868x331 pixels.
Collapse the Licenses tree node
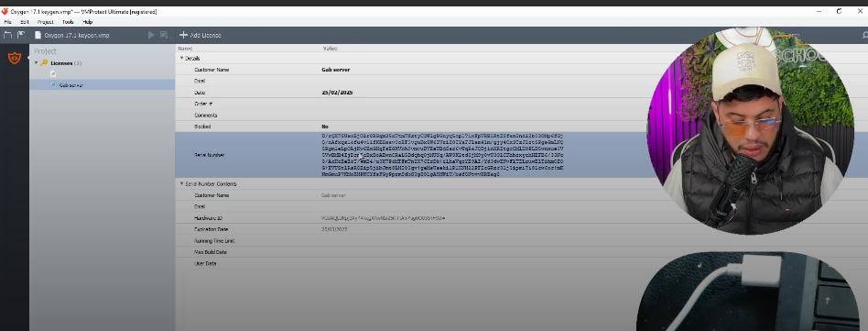pyautogui.click(x=36, y=63)
